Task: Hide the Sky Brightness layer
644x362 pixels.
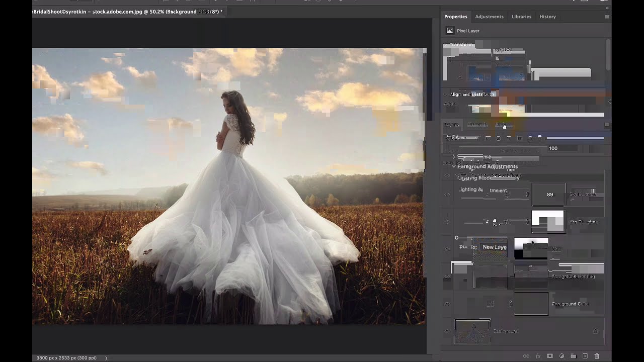Action: pyautogui.click(x=447, y=195)
